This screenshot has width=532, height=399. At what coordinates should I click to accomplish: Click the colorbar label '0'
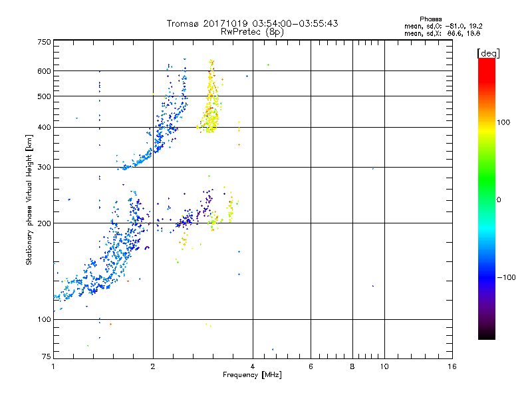(499, 200)
